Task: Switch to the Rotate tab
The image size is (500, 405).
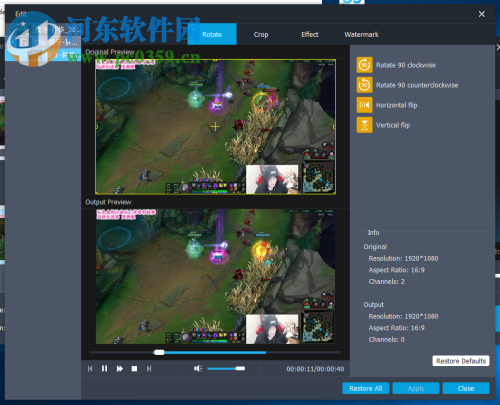Action: coord(212,34)
